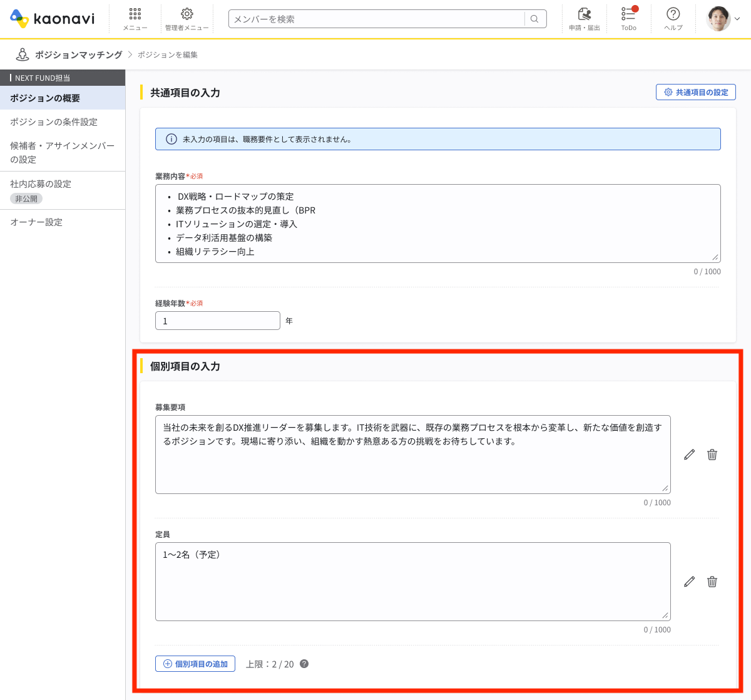Screen dimensions: 751x700
Task: Click the 申請・届出 icon
Action: coord(584,19)
